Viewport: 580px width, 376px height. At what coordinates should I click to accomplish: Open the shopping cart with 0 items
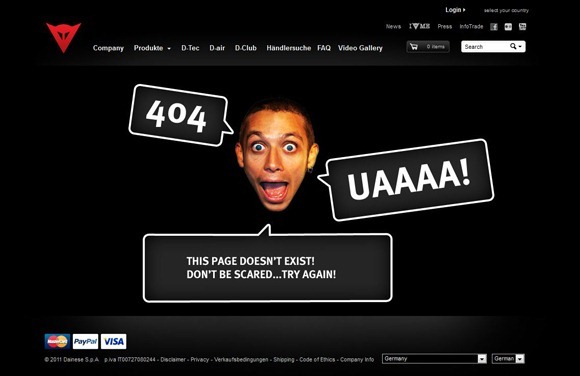coord(428,47)
